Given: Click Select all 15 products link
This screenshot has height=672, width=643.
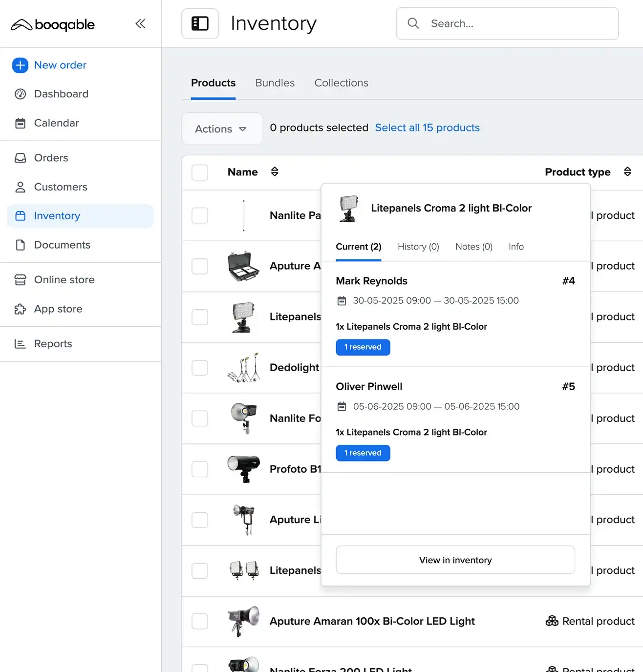Looking at the screenshot, I should [427, 127].
